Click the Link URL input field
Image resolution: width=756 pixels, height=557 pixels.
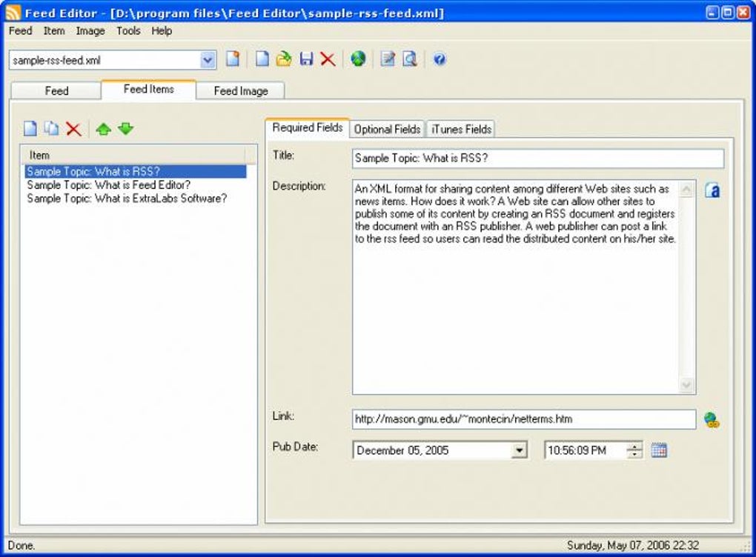coord(524,419)
